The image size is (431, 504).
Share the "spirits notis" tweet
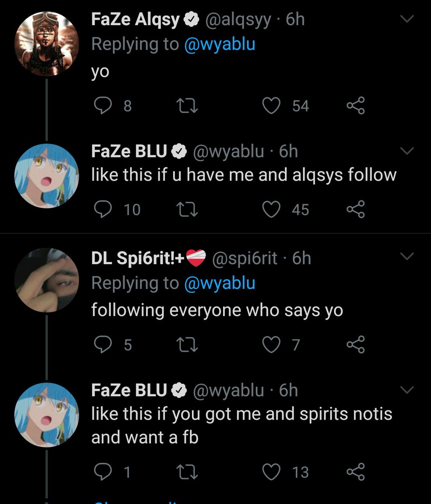pos(356,472)
